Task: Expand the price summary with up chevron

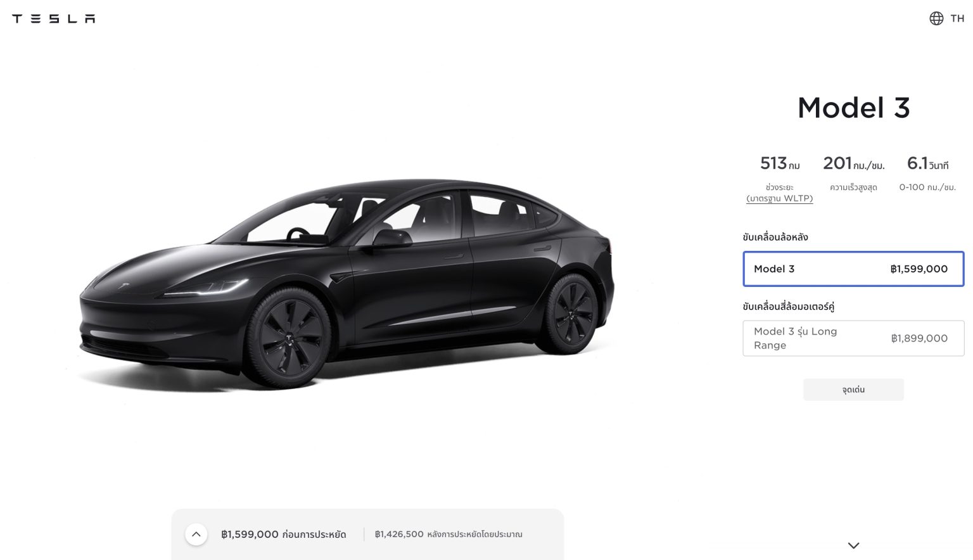Action: pos(196,534)
